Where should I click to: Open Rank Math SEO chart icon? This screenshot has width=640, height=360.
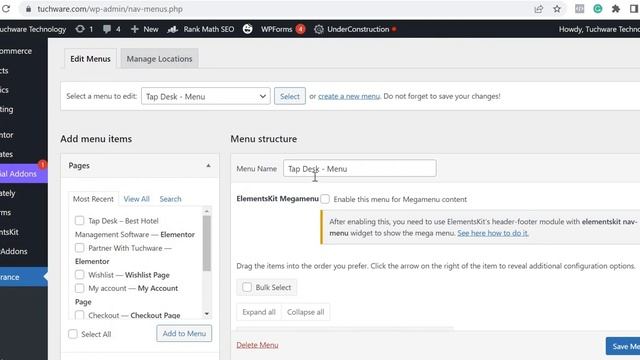tap(172, 29)
